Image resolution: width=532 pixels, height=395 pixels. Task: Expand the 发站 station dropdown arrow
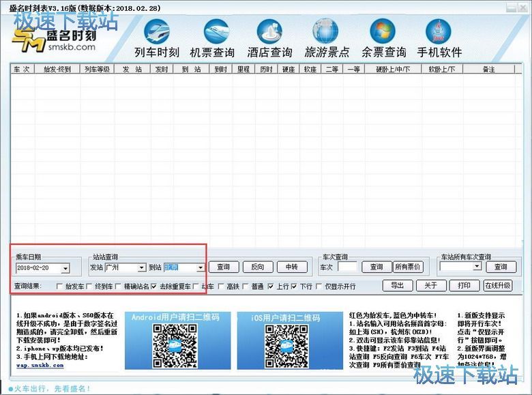pos(141,267)
